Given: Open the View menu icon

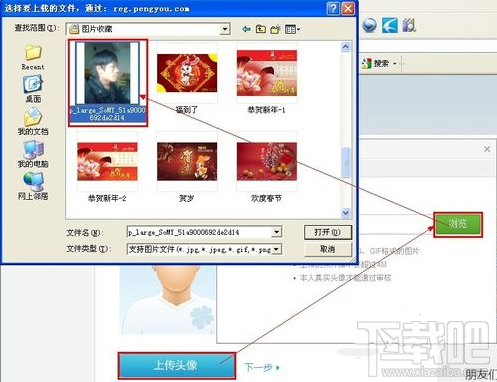Looking at the screenshot, I should [292, 29].
